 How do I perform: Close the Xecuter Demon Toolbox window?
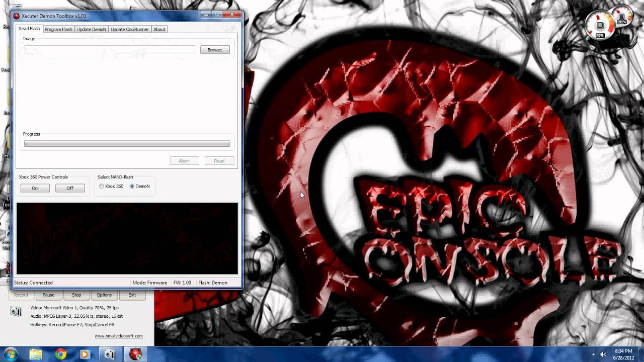coord(232,15)
